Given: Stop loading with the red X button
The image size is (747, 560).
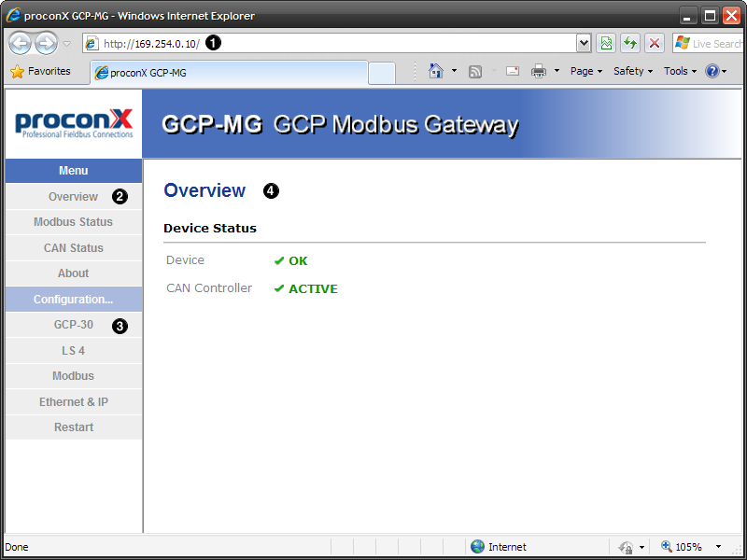Looking at the screenshot, I should click(x=655, y=43).
